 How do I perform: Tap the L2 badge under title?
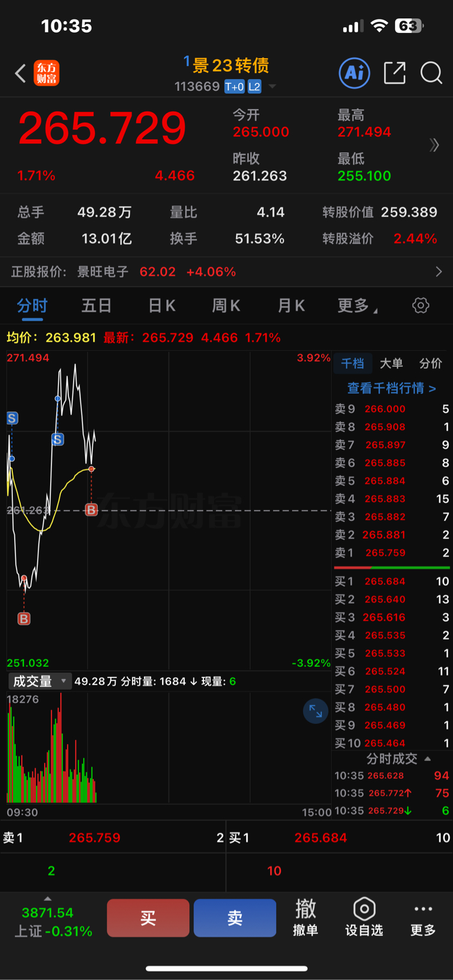point(254,87)
